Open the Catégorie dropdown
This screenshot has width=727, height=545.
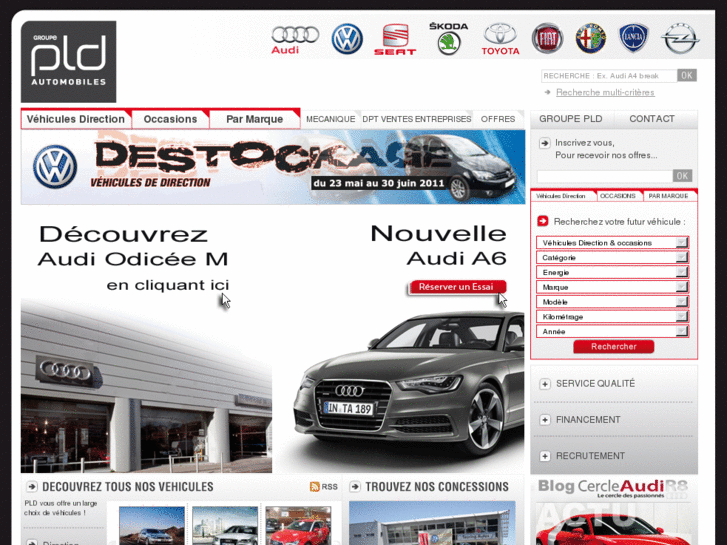coord(612,257)
